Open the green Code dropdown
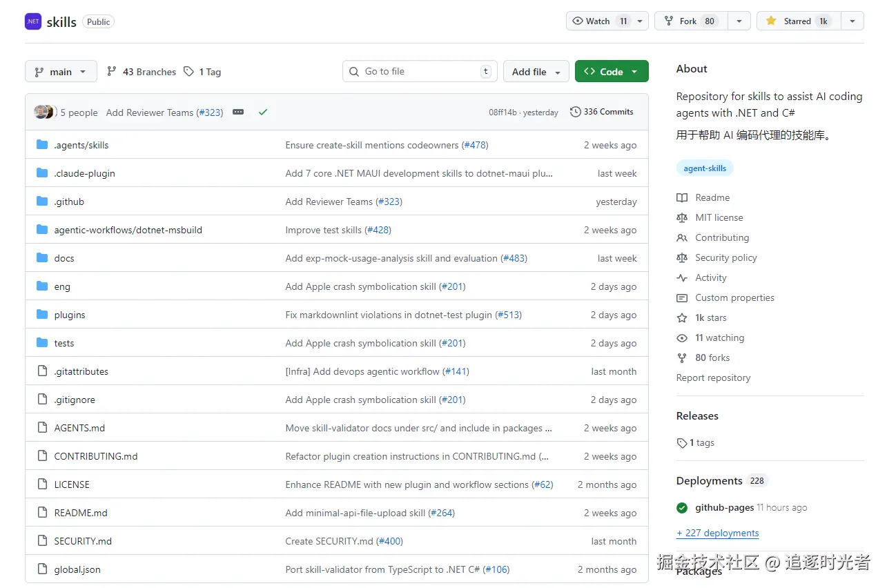The height and width of the screenshot is (588, 887). point(612,72)
